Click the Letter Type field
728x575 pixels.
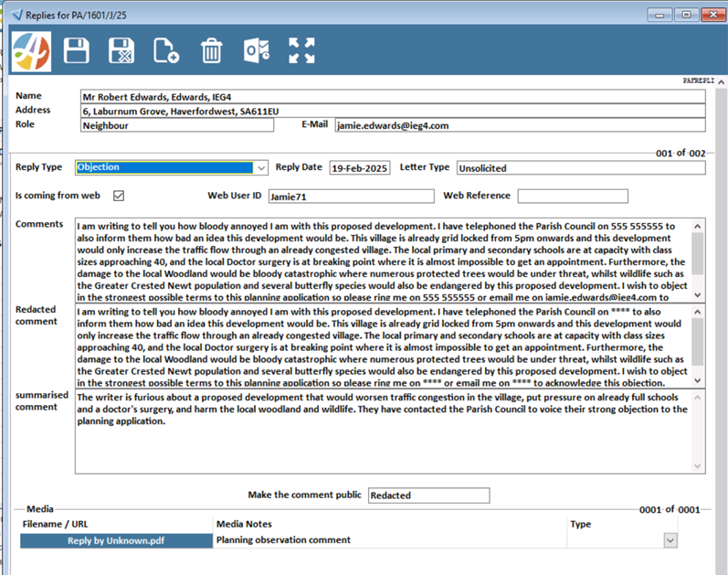[x=580, y=168]
